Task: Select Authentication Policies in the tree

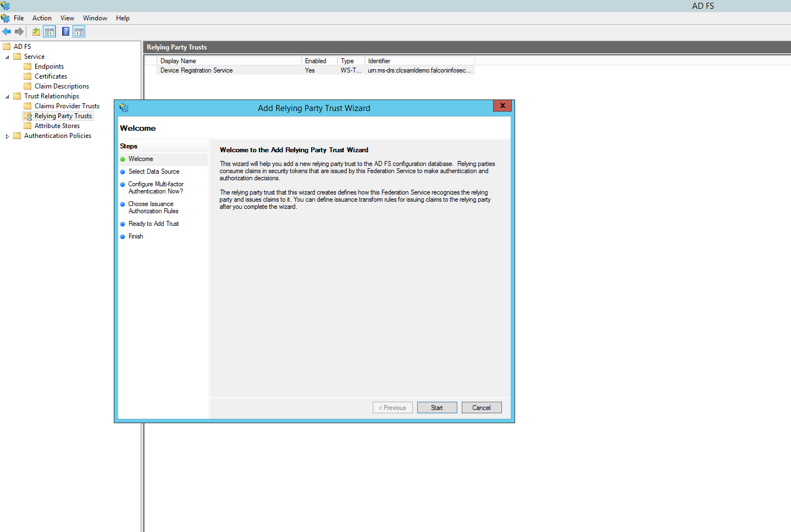Action: (58, 136)
